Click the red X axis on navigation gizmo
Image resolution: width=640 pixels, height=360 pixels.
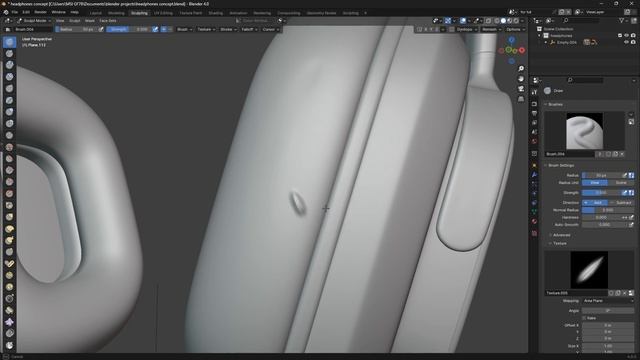[x=522, y=50]
